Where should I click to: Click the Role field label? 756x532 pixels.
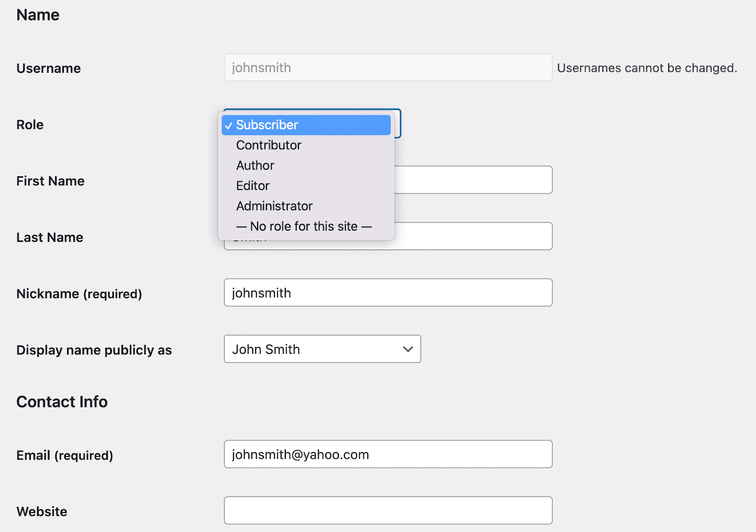pyautogui.click(x=30, y=125)
